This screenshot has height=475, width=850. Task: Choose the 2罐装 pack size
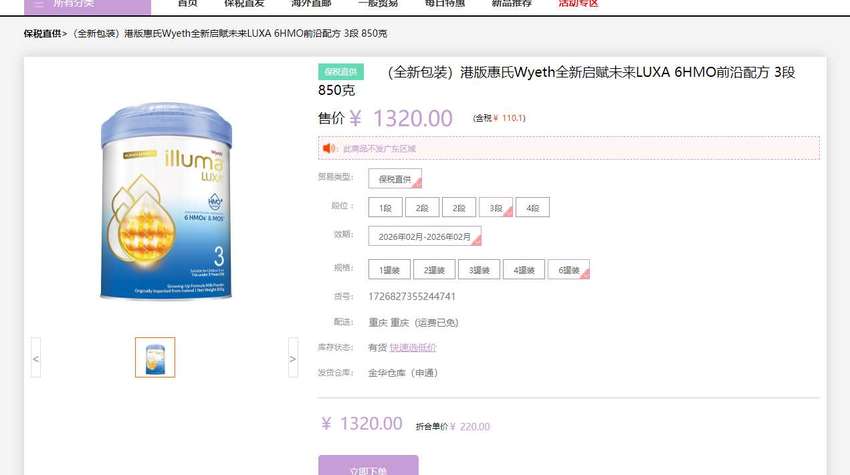pos(434,269)
